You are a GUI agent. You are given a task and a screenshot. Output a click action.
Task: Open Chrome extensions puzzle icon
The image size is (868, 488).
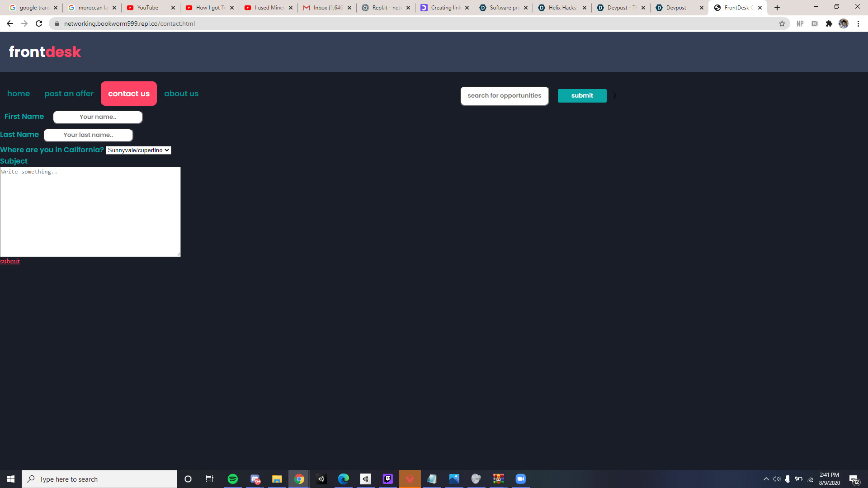[829, 23]
